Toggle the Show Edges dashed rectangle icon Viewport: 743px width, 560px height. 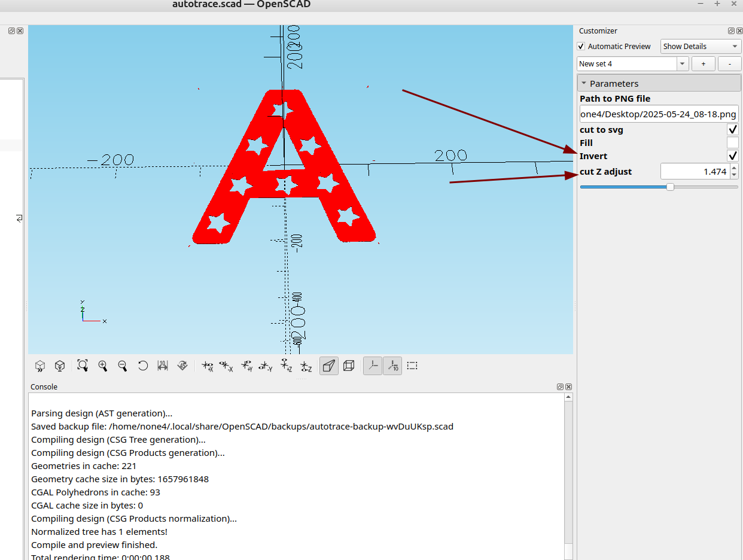click(x=412, y=366)
